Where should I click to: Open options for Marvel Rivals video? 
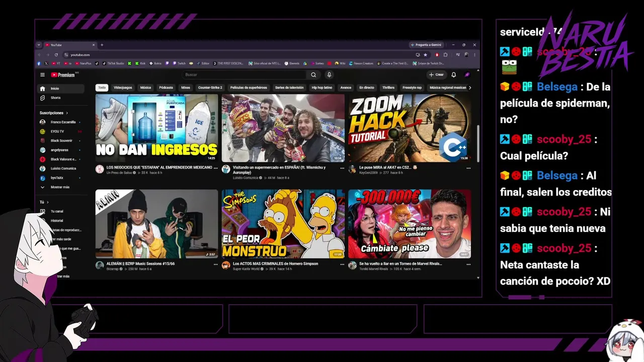tap(468, 264)
